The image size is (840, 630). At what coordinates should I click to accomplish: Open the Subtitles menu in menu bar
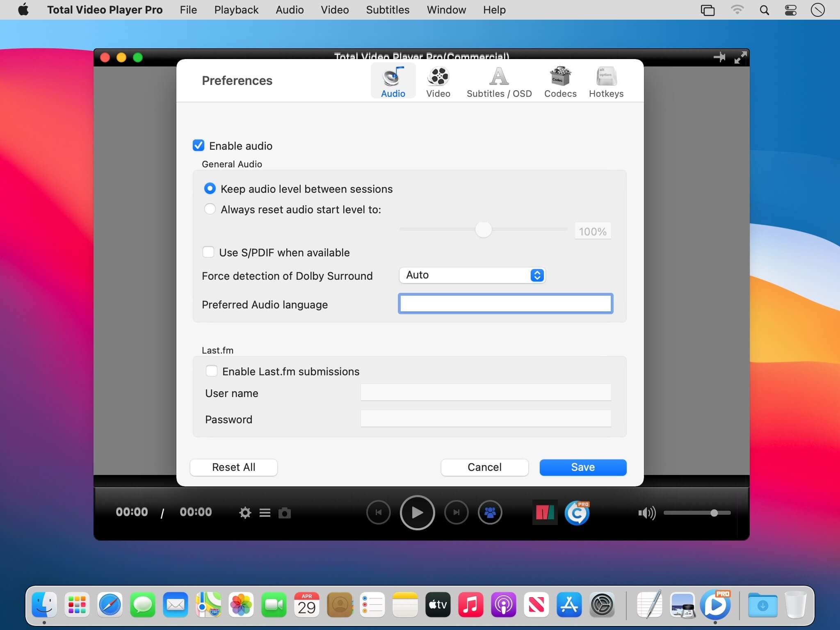(388, 10)
